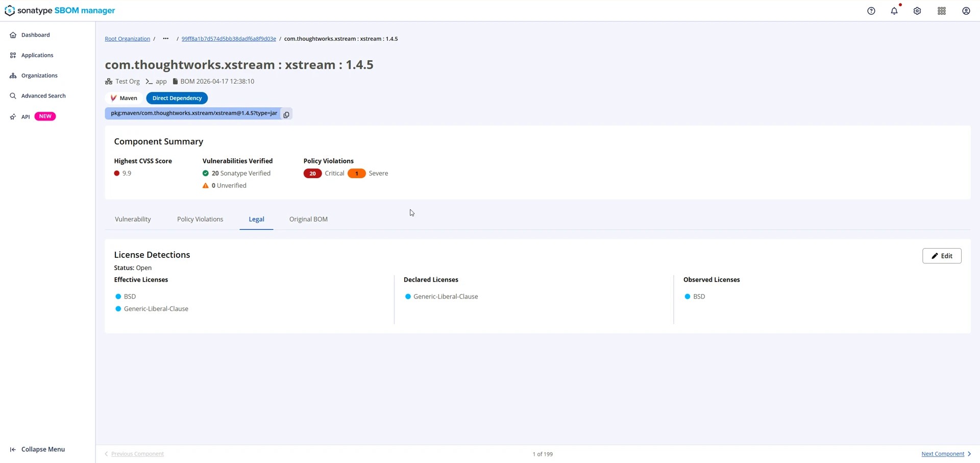Open the notifications bell

(x=894, y=11)
